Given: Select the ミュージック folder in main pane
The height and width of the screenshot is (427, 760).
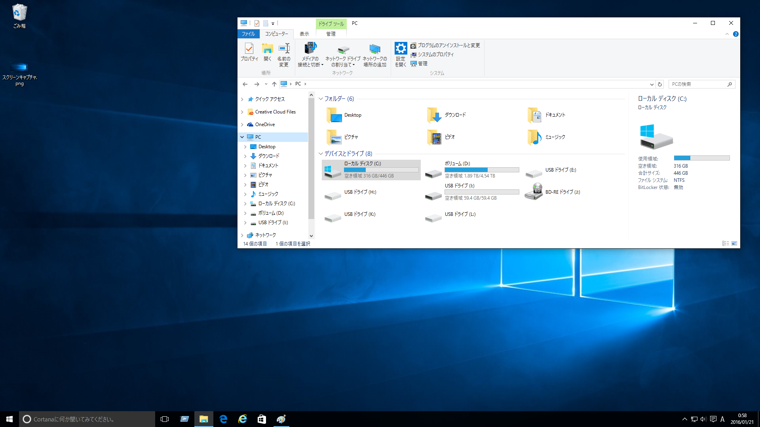Looking at the screenshot, I should coord(547,137).
